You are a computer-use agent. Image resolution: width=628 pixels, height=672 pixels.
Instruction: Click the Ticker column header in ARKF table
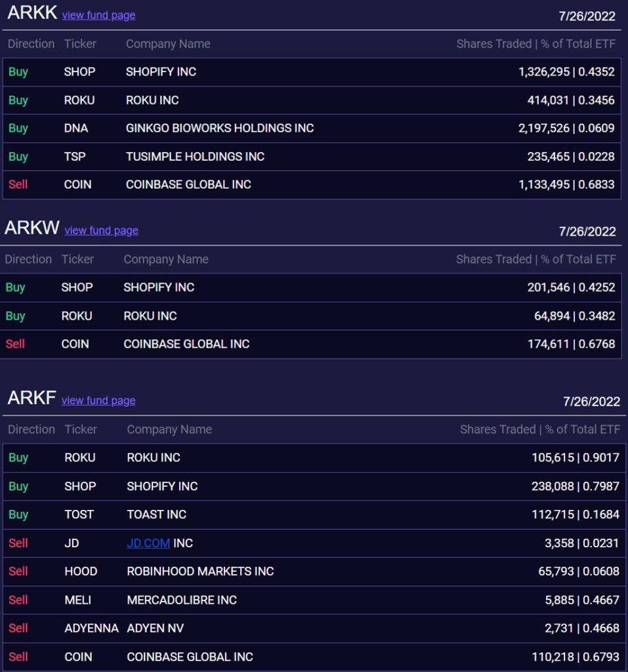81,429
